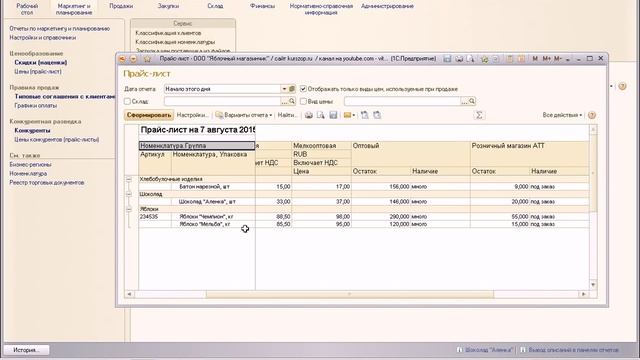Open the Продажи section

pos(121,6)
